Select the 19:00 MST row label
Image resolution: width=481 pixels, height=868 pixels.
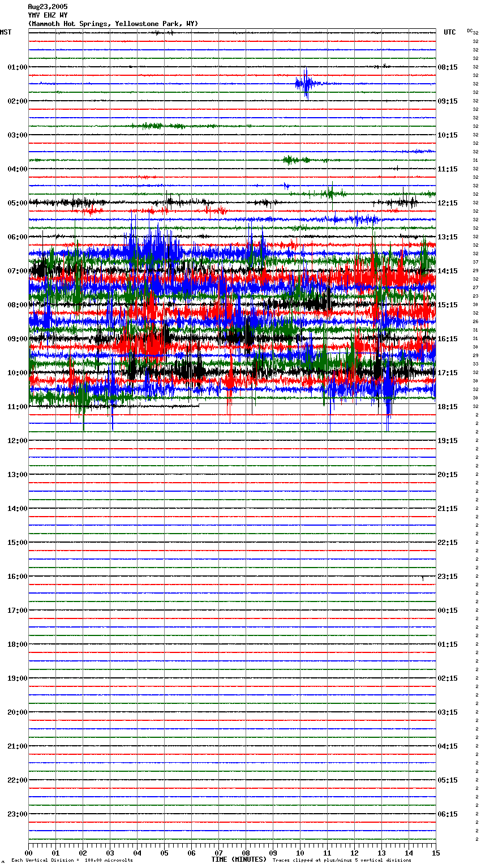pyautogui.click(x=18, y=678)
